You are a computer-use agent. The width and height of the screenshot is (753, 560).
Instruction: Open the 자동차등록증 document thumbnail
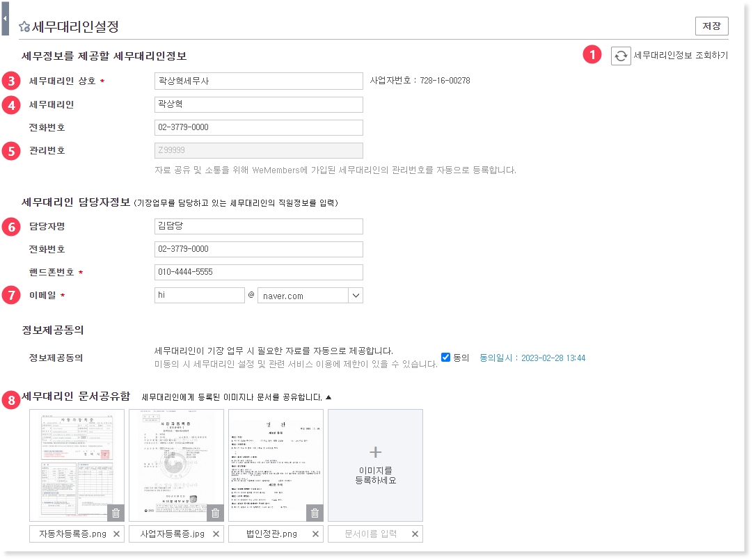coord(77,461)
